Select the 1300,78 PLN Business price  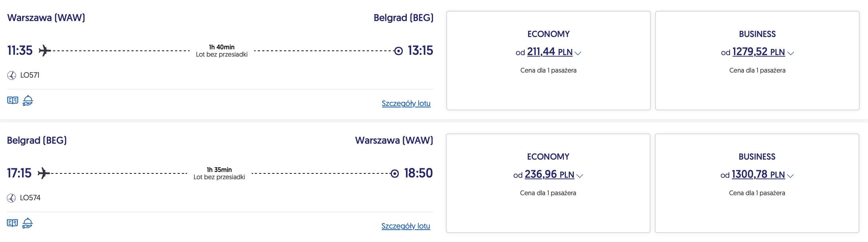pos(758,175)
